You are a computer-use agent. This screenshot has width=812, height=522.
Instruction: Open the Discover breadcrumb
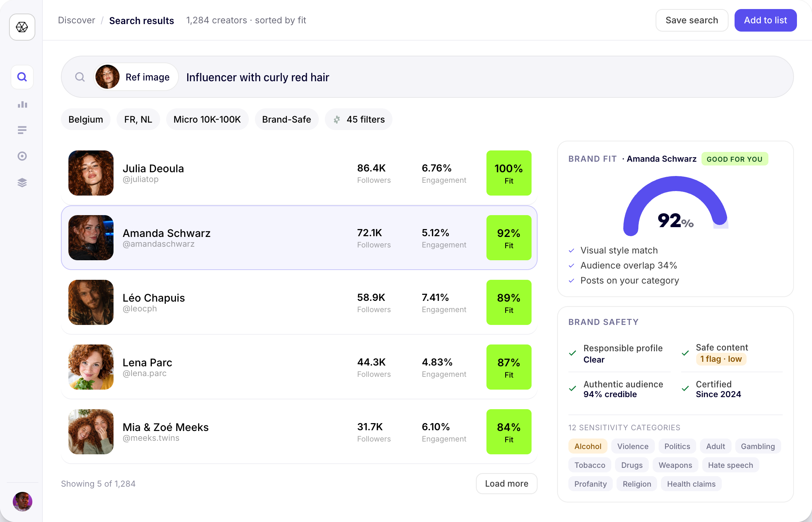77,20
